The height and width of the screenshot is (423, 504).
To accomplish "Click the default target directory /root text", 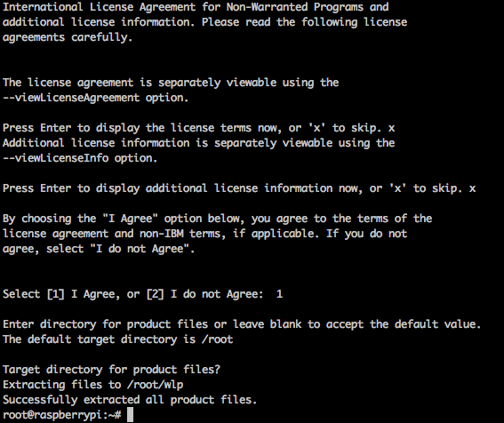I will point(217,339).
